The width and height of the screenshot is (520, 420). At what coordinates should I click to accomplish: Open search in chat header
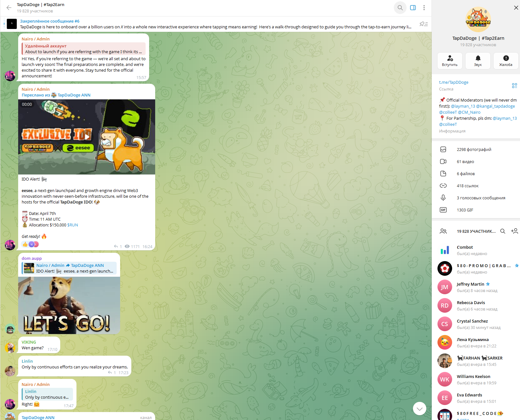click(400, 8)
